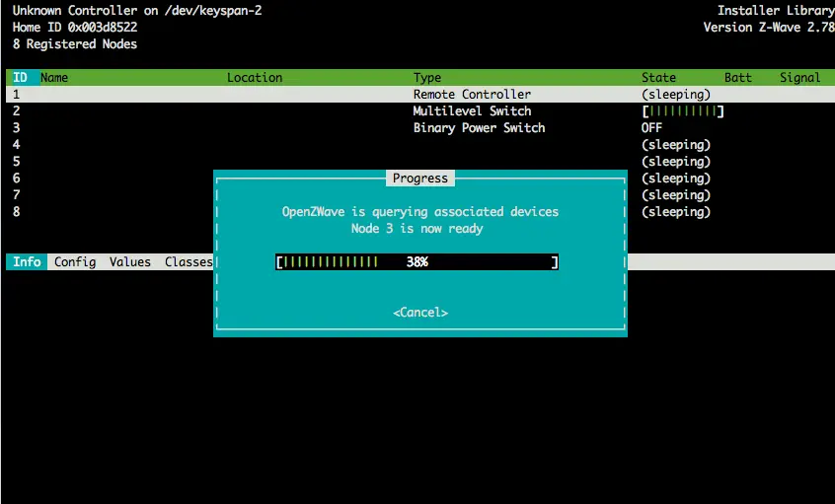The width and height of the screenshot is (835, 504).
Task: Click the Progress dialog title
Action: [420, 179]
